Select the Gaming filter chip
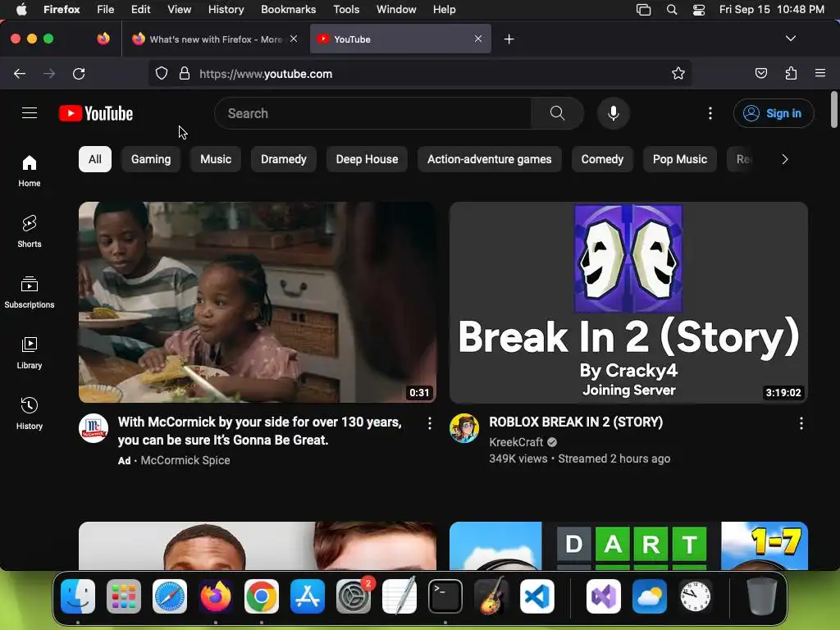The width and height of the screenshot is (840, 630). tap(151, 159)
